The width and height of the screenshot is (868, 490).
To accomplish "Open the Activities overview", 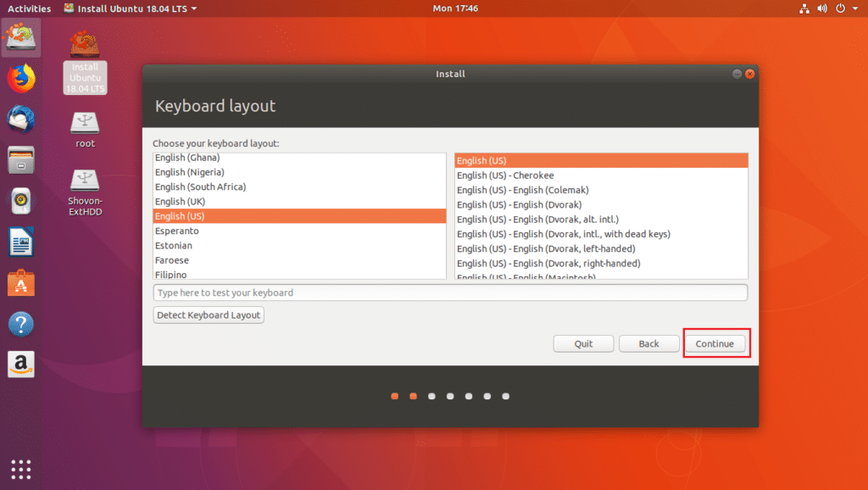I will point(29,8).
